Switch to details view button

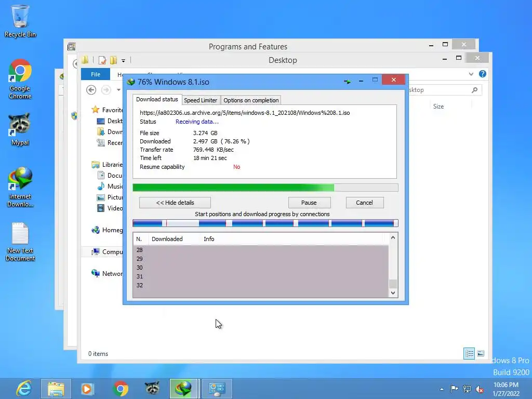[469, 353]
